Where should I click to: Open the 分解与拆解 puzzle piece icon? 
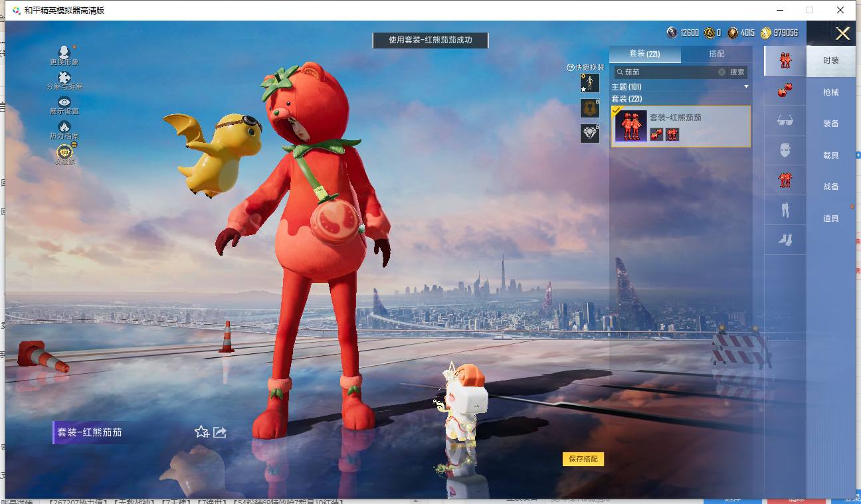tap(64, 77)
